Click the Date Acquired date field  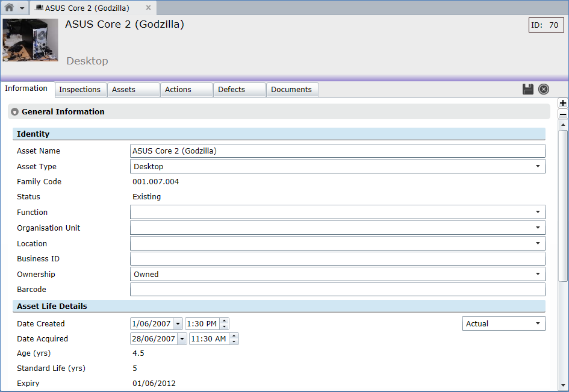click(154, 338)
